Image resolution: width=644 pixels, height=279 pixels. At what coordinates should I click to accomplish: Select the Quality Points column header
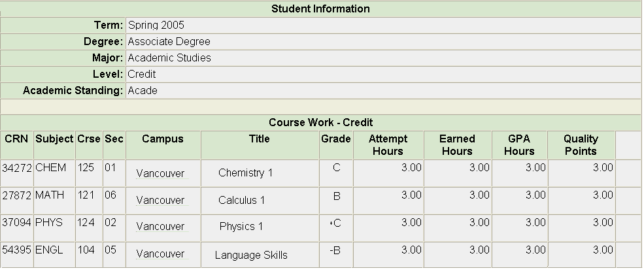(x=581, y=145)
